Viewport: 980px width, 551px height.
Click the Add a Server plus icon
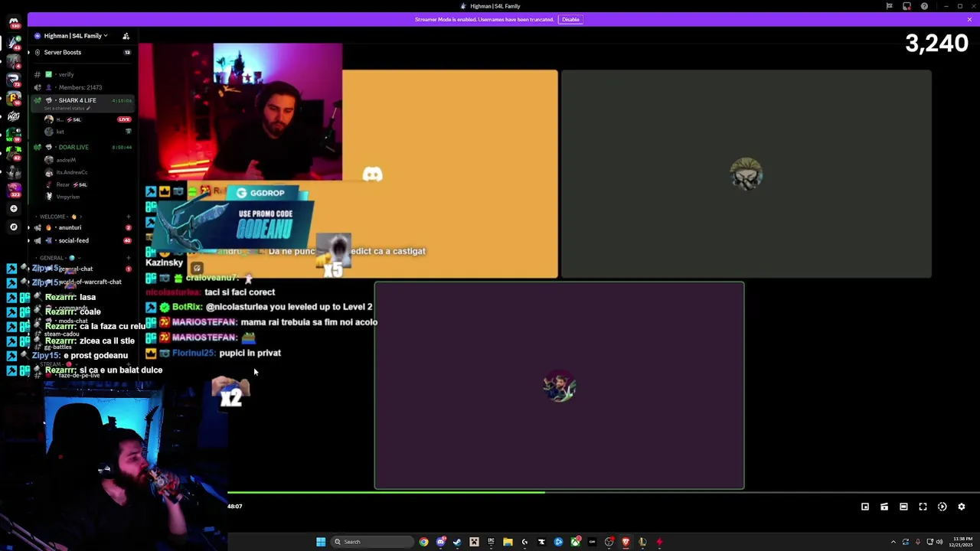coord(13,208)
